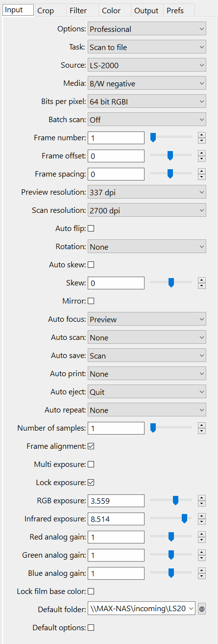Increase Red analog gain with up stepper
Screen dimensions: 218x644
click(202, 534)
